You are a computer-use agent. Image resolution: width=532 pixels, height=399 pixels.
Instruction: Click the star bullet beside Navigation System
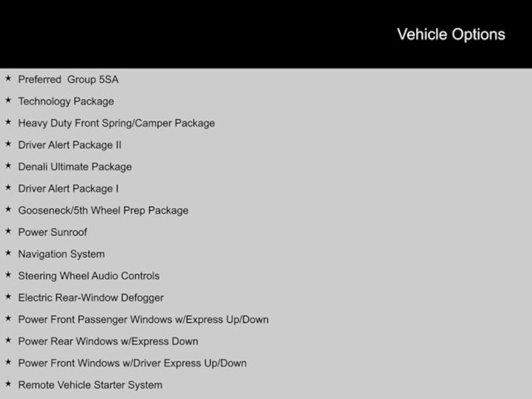click(8, 254)
